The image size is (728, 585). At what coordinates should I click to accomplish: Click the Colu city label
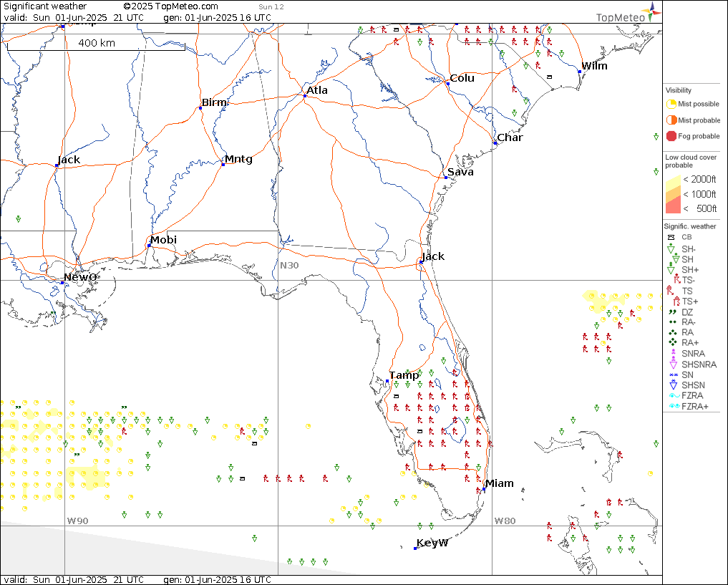tap(462, 78)
